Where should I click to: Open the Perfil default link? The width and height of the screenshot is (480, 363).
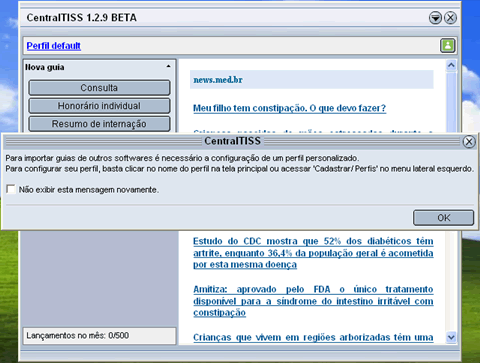(54, 46)
